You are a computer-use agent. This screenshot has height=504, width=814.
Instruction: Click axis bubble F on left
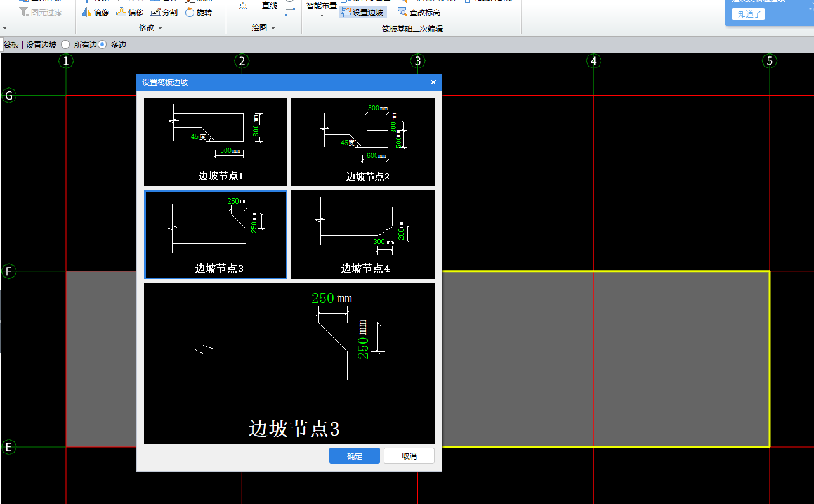(9, 271)
